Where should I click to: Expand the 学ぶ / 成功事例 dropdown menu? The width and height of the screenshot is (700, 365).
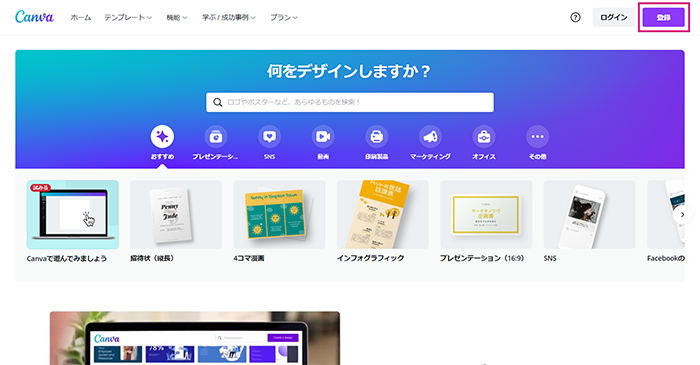229,17
